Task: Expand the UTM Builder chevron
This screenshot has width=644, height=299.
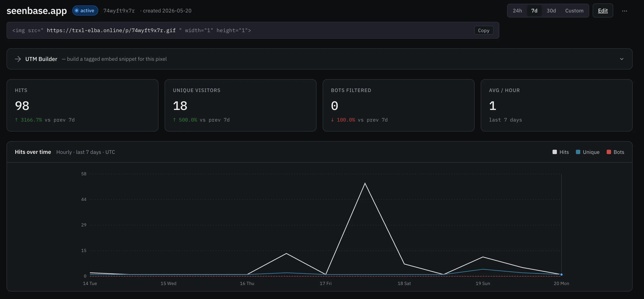Action: 622,59
